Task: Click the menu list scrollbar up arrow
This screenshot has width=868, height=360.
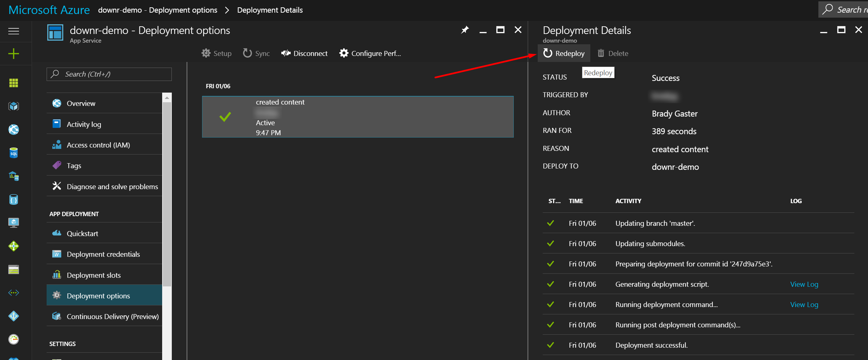Action: (167, 97)
